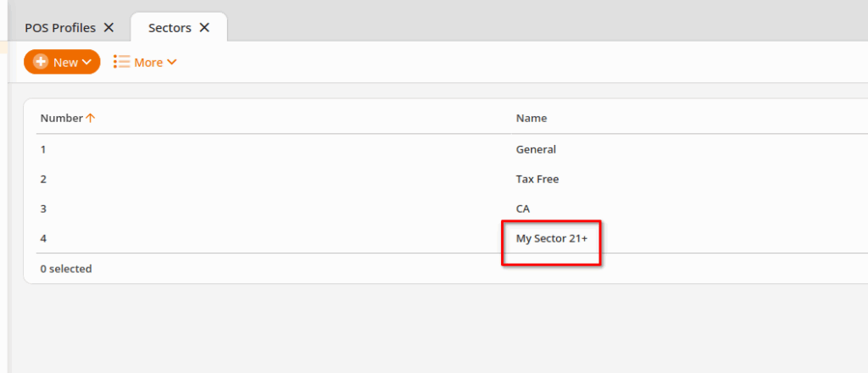Expand the More menu chevron
Screen dimensions: 868x373
[x=171, y=63]
